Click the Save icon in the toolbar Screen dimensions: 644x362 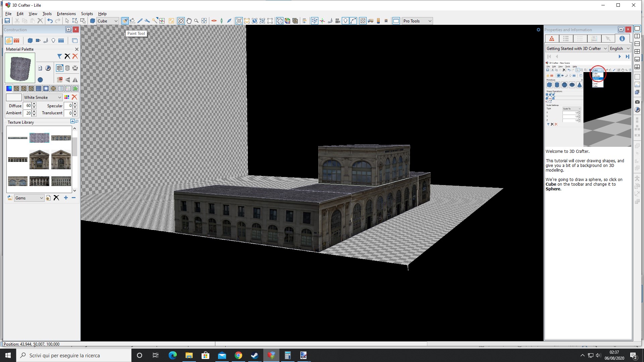point(7,21)
